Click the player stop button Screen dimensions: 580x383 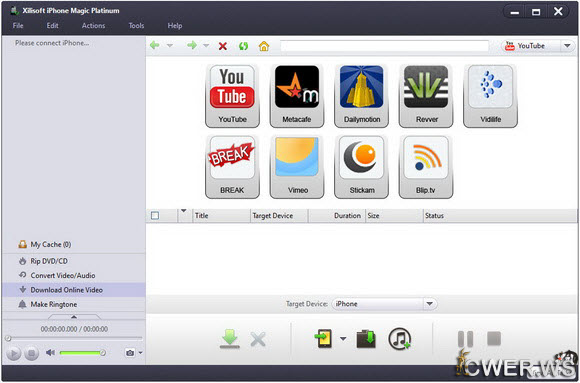click(x=31, y=353)
